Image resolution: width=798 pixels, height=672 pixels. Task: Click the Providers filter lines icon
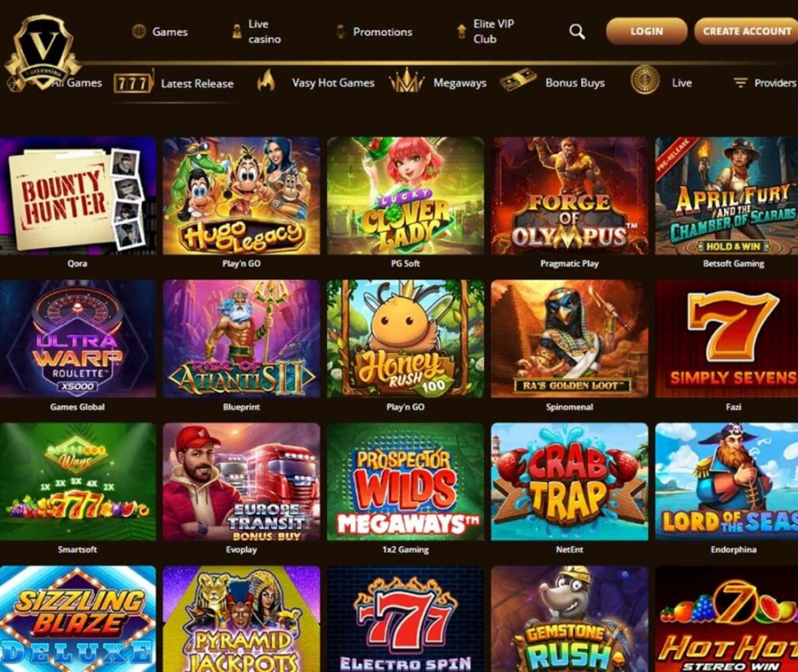click(741, 83)
